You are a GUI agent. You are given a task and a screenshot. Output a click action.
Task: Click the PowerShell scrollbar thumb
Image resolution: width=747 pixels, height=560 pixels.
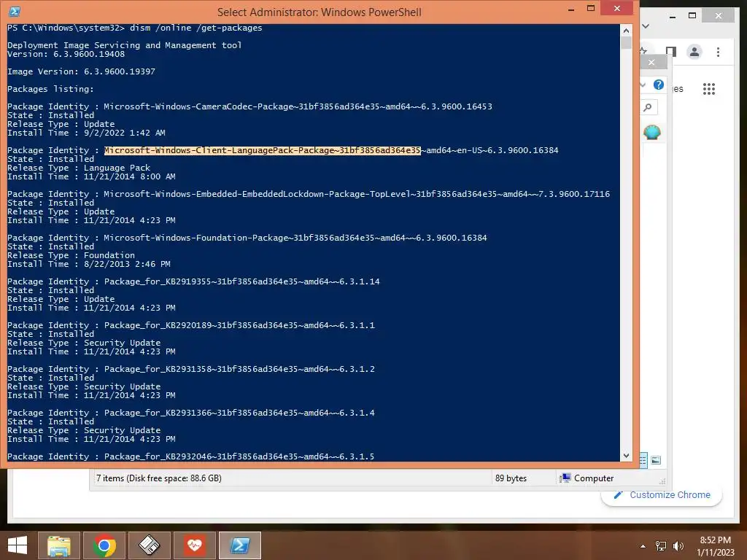[x=626, y=43]
